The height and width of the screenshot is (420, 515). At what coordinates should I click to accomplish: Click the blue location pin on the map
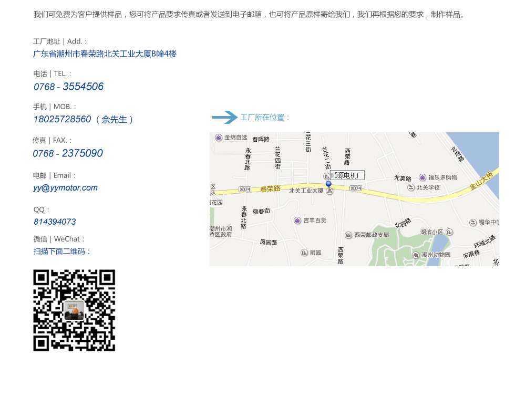point(328,184)
